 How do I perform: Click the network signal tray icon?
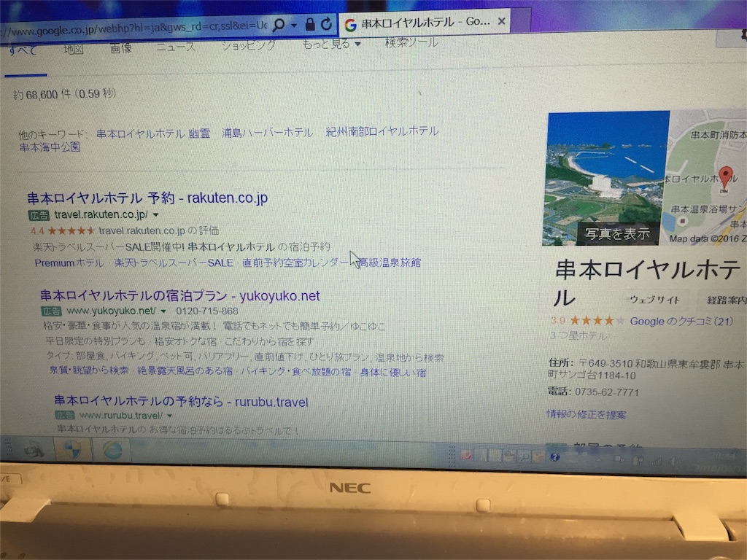click(x=657, y=461)
